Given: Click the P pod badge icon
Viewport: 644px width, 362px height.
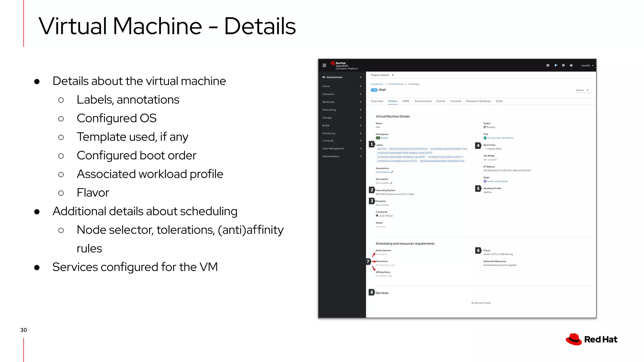Looking at the screenshot, I should 485,138.
